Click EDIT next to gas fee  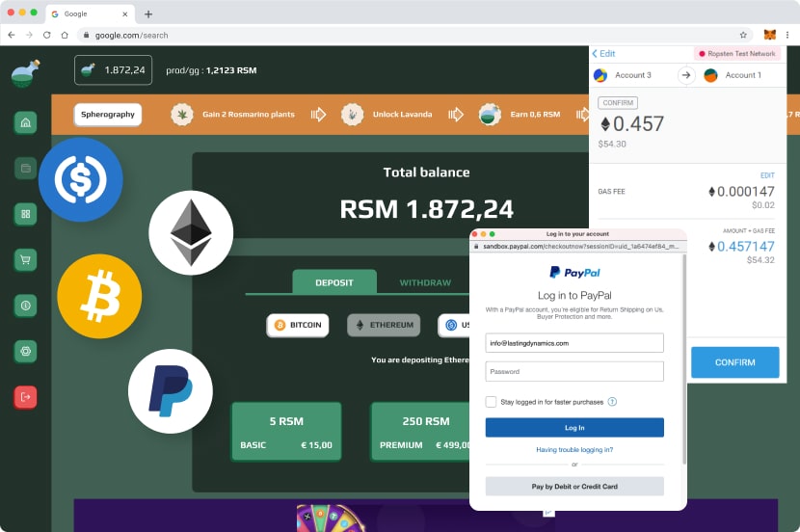pyautogui.click(x=767, y=175)
